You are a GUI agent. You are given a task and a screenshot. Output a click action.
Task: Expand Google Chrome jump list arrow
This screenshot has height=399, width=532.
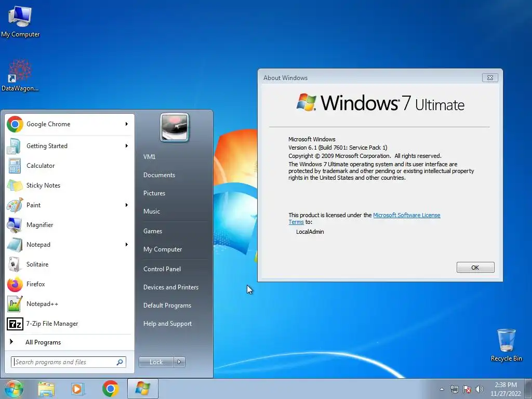pyautogui.click(x=127, y=124)
